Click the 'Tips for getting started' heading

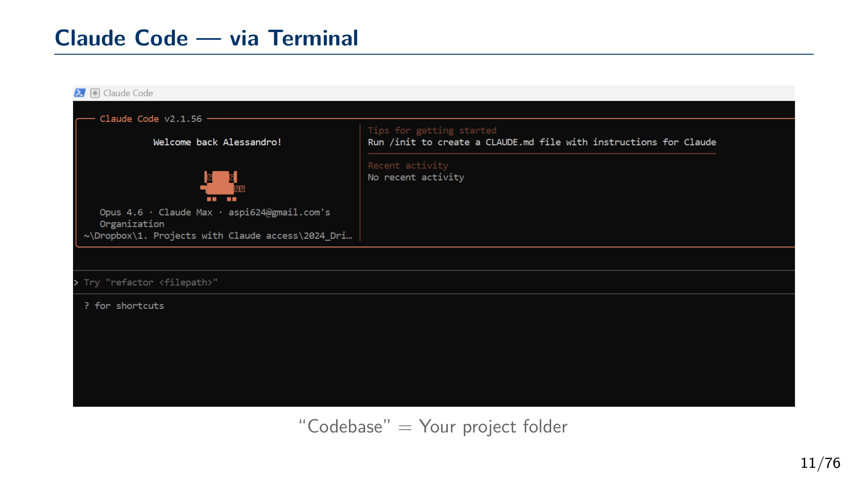click(x=432, y=130)
